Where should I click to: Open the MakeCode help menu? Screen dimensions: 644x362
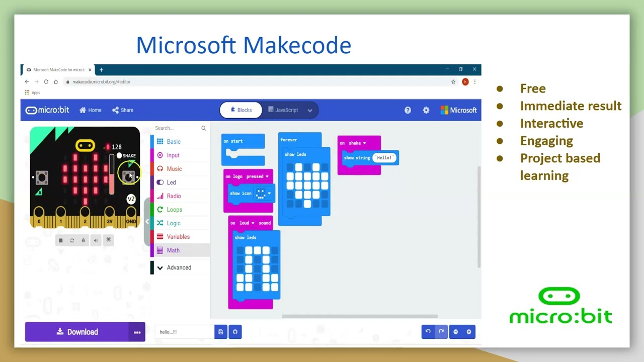408,110
